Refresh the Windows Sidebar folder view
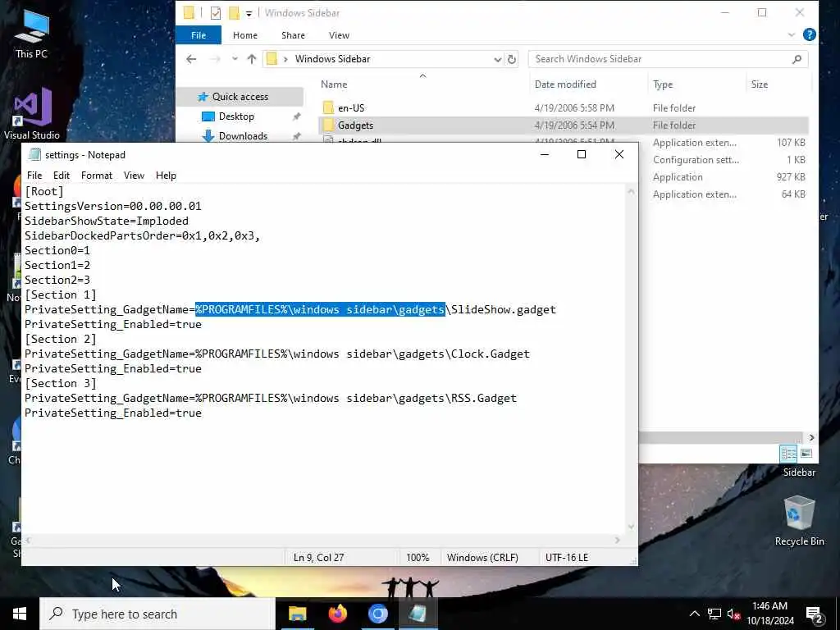Screen dimensions: 840x630 point(512,59)
